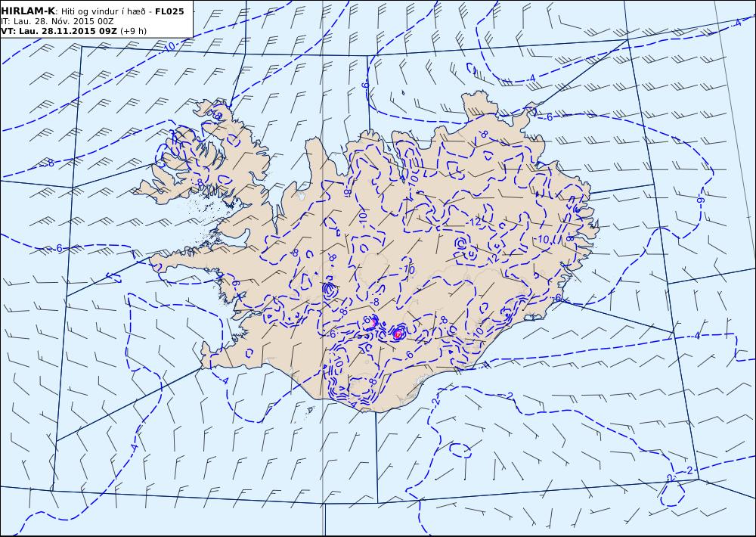The image size is (756, 537).
Task: Click the '(+9 h)' forecast offset text
Action: point(133,31)
